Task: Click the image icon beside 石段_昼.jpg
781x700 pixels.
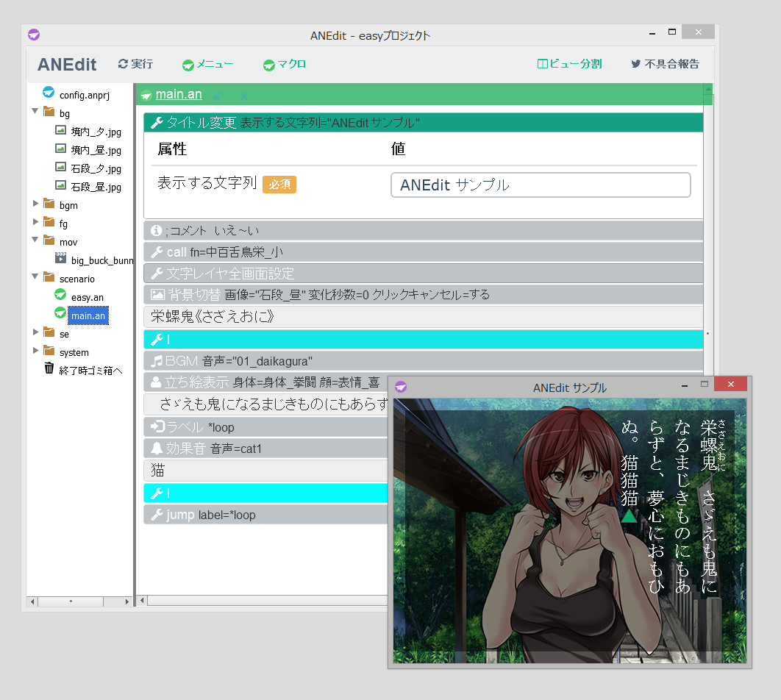Action: (60, 185)
